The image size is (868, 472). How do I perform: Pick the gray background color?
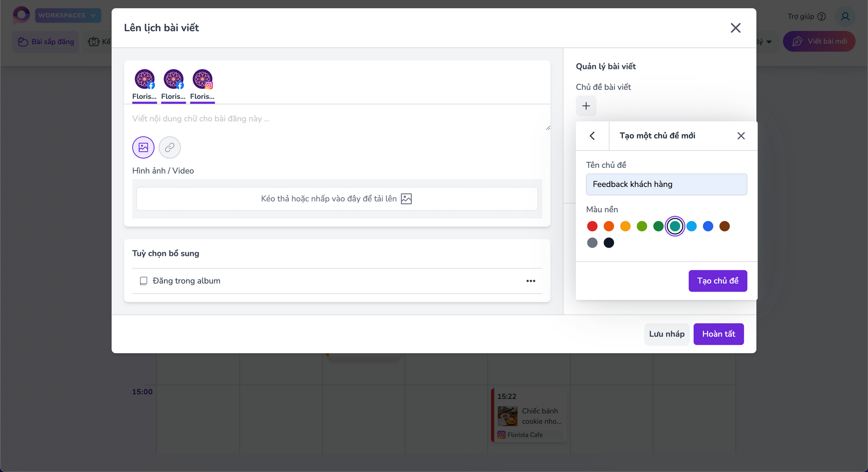[x=592, y=243]
